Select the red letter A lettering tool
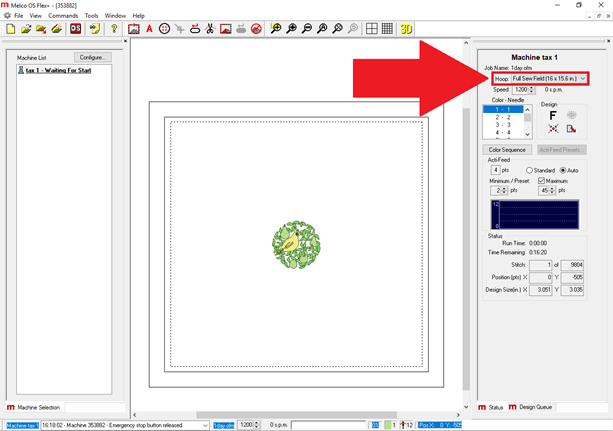 coord(149,29)
